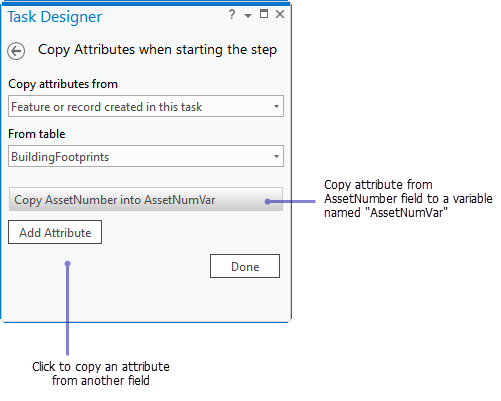The width and height of the screenshot is (501, 401).
Task: Click the BuildingFootprints text in the table field
Action: (60, 157)
